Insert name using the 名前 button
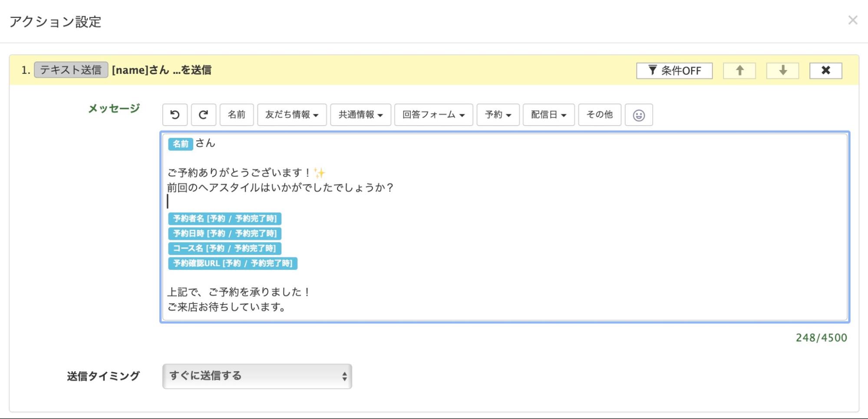Viewport: 868px width, 419px height. click(236, 115)
